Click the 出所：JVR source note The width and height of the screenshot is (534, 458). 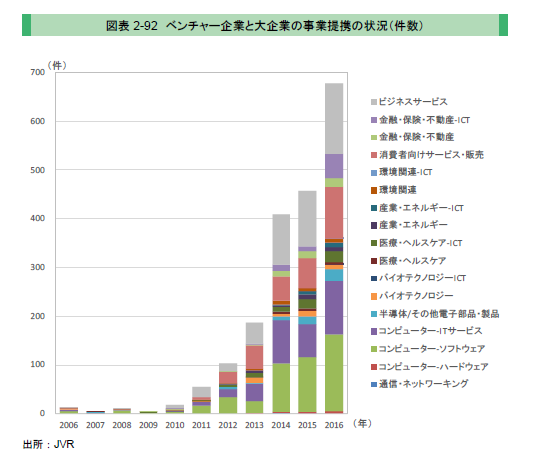click(x=48, y=445)
